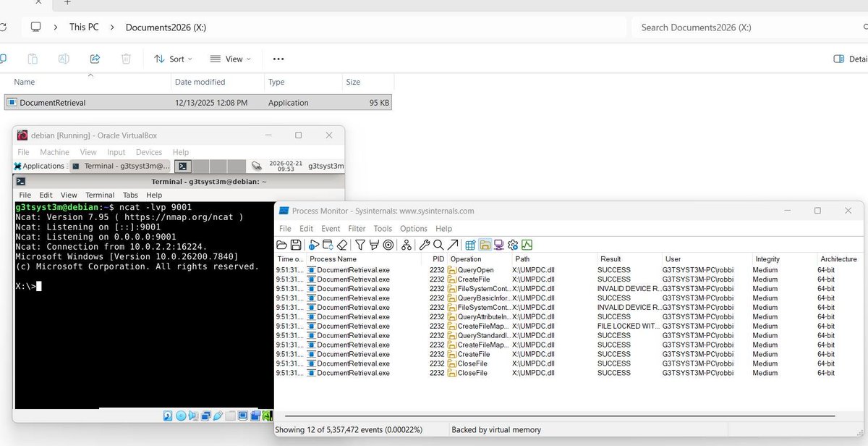Screen dimensions: 868x446
Task: Open VirtualBox Devices menu
Action: (149, 152)
